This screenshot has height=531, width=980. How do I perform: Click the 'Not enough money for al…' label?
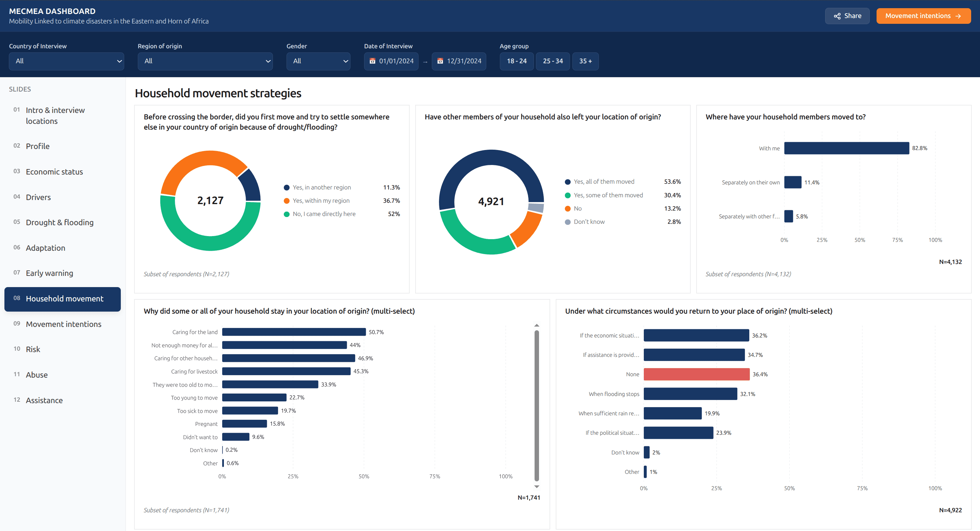pyautogui.click(x=184, y=345)
